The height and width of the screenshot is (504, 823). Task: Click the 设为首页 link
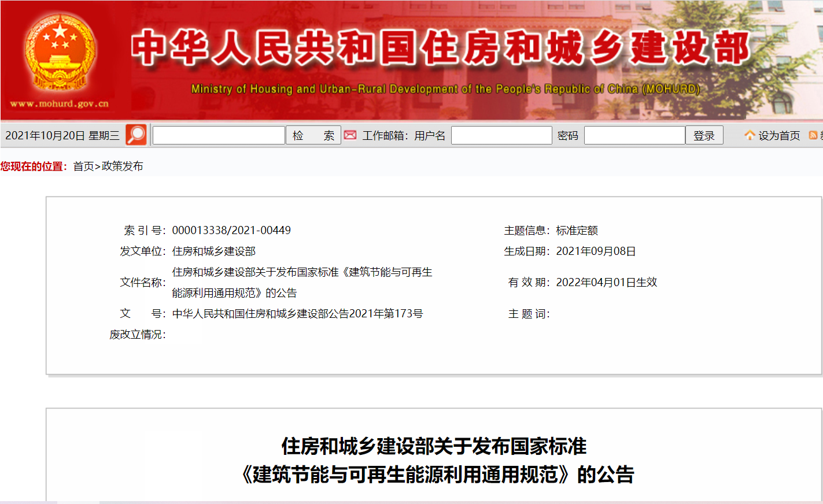[778, 135]
